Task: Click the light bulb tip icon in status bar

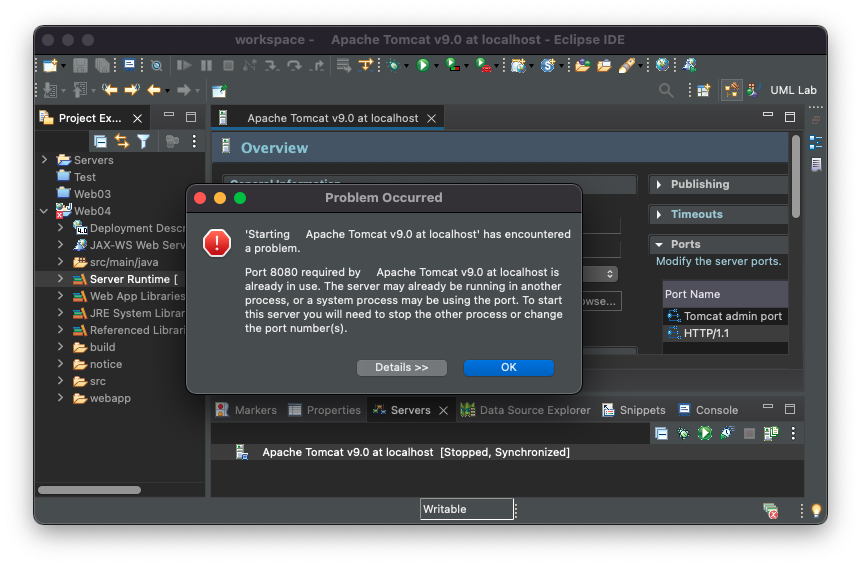Action: 816,511
